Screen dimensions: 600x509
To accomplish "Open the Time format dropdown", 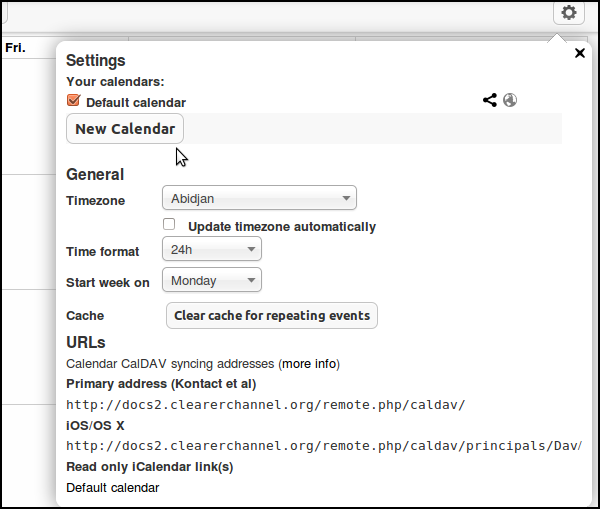I will [211, 249].
